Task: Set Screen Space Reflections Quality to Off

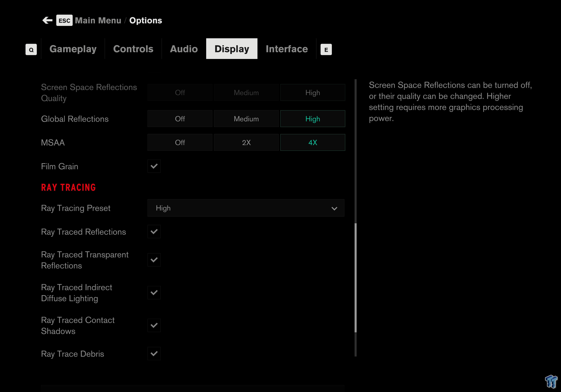Action: (x=180, y=93)
